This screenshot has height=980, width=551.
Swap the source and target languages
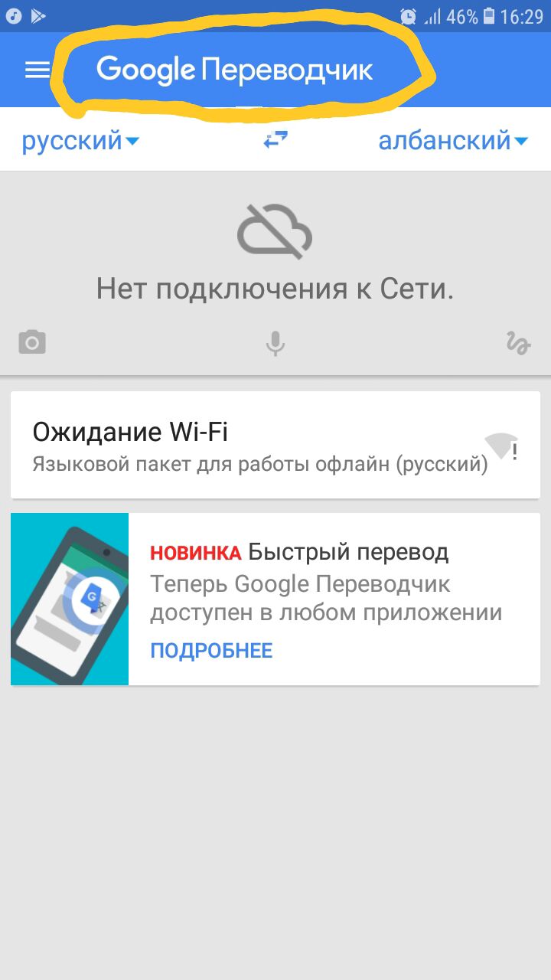(x=275, y=140)
